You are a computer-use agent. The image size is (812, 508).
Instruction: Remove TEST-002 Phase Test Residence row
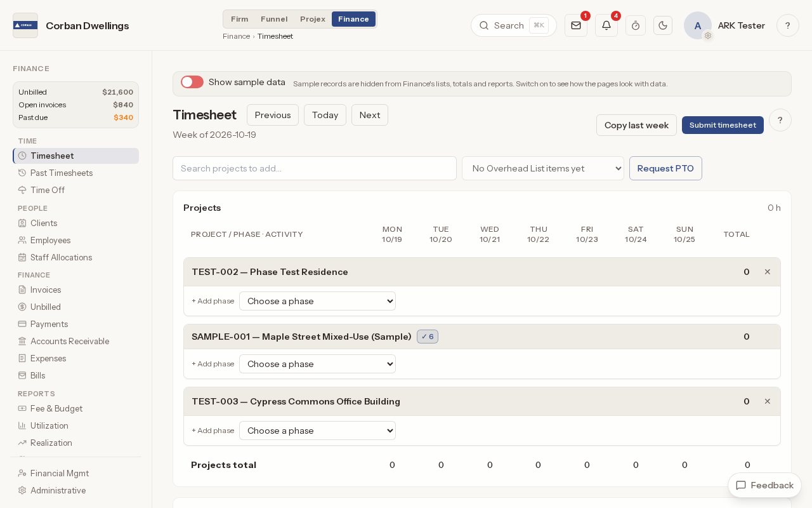[768, 272]
